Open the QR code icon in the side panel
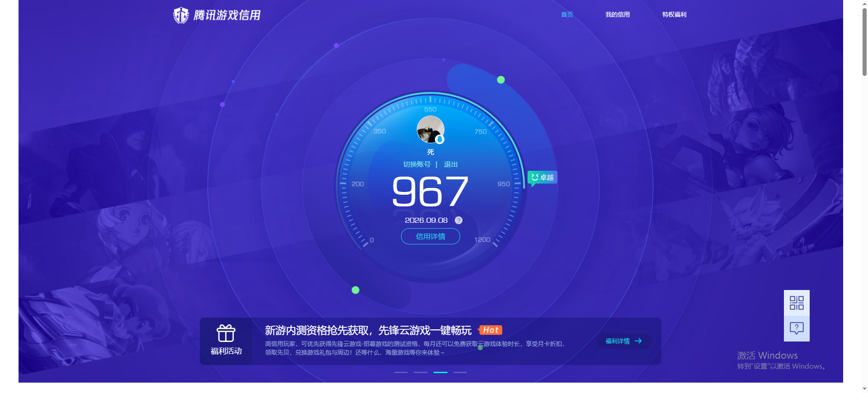Image resolution: width=868 pixels, height=393 pixels. click(797, 303)
